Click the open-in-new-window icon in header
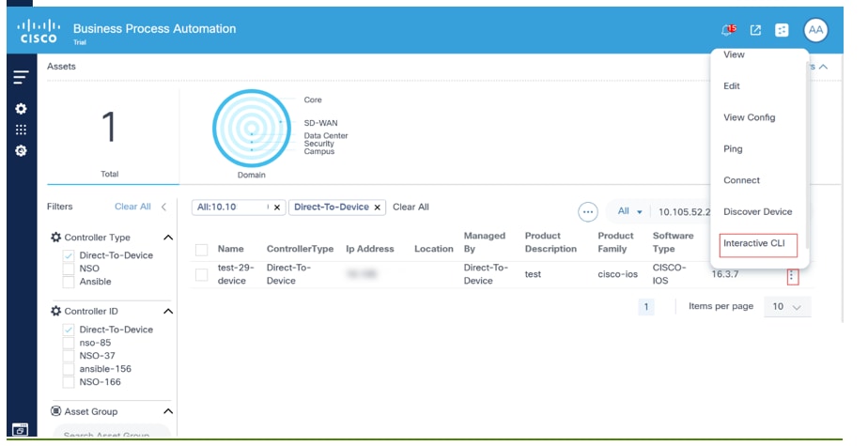This screenshot has height=446, width=868. click(x=755, y=30)
